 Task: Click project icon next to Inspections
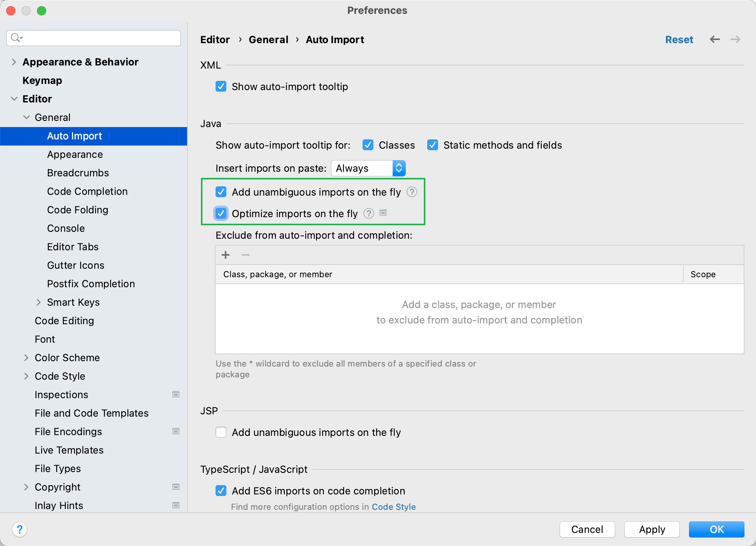(176, 394)
